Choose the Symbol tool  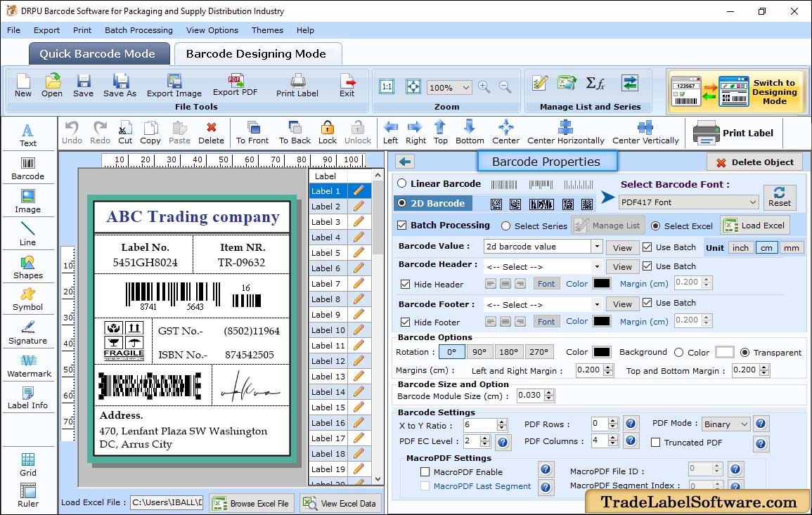tap(28, 300)
